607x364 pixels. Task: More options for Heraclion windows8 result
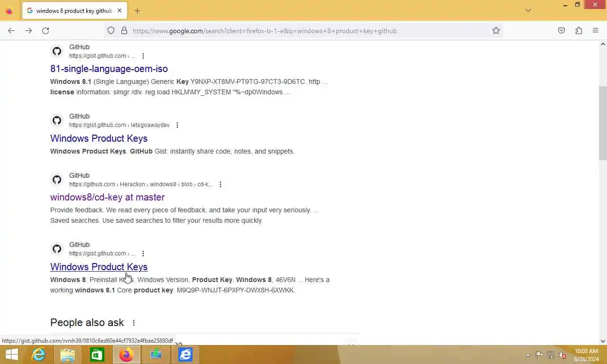pos(220,184)
